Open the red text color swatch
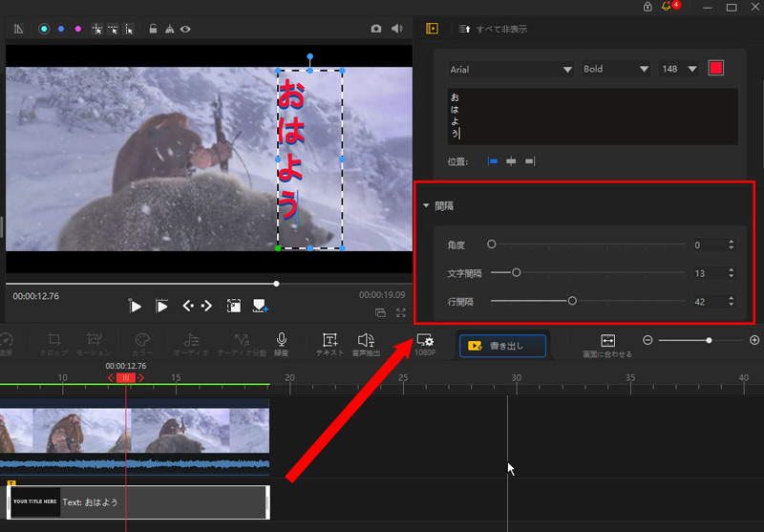This screenshot has height=532, width=764. 715,68
